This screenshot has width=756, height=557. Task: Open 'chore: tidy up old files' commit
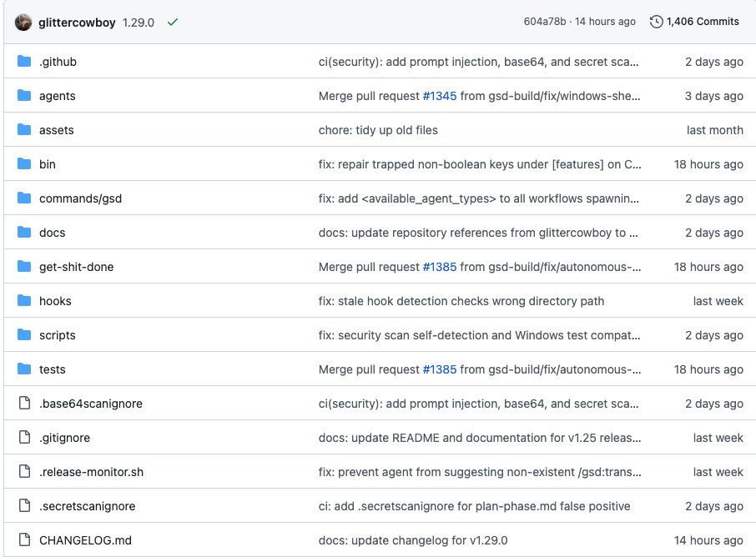[x=379, y=130]
